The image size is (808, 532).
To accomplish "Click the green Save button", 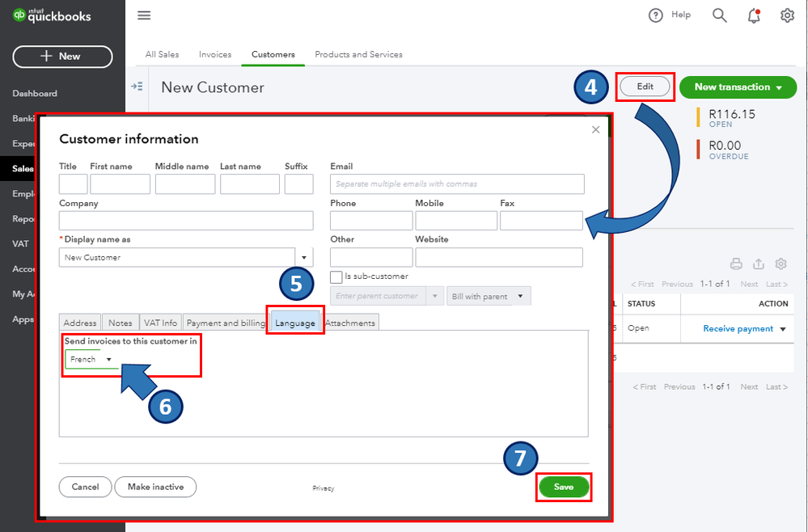I will 563,488.
